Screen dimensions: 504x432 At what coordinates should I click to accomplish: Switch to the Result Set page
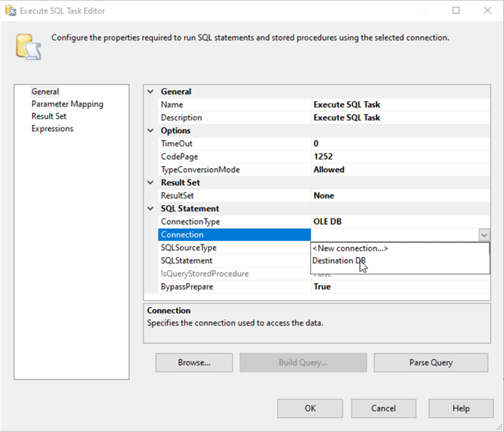[49, 116]
